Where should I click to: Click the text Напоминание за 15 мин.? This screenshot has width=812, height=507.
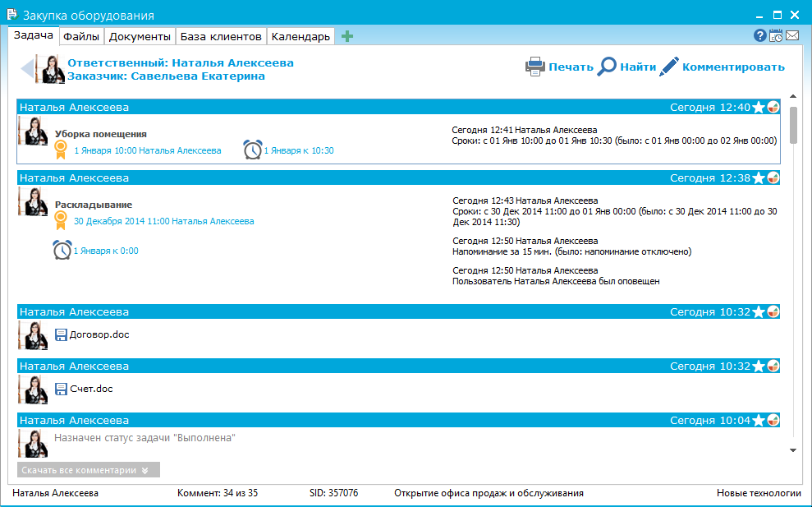point(504,252)
